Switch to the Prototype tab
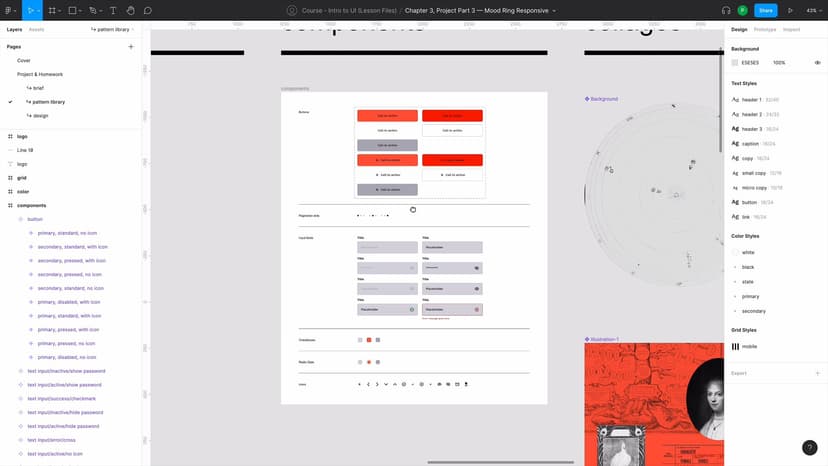828x466 pixels. 765,30
